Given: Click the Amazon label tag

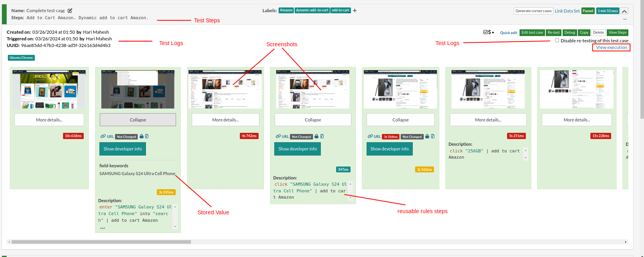Looking at the screenshot, I should tap(286, 10).
